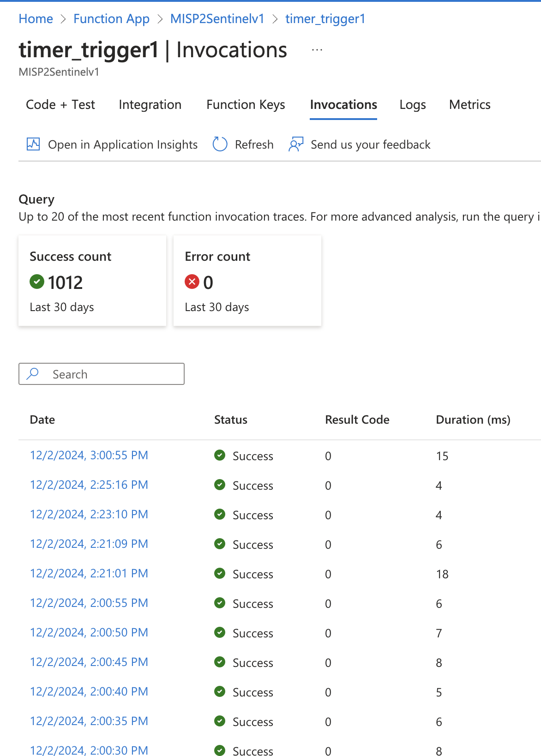Open invocation 12/2/2024, 3:00:55 PM
Viewport: 541px width, 756px height.
point(89,455)
